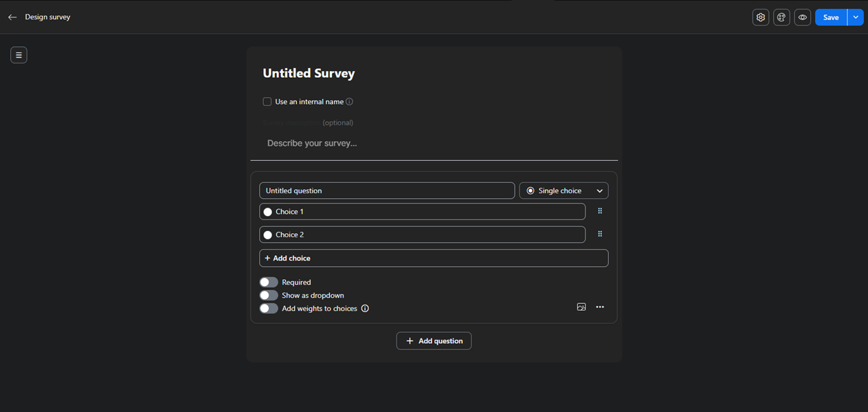Open the theme palette icon
Image resolution: width=868 pixels, height=412 pixels.
[x=781, y=17]
